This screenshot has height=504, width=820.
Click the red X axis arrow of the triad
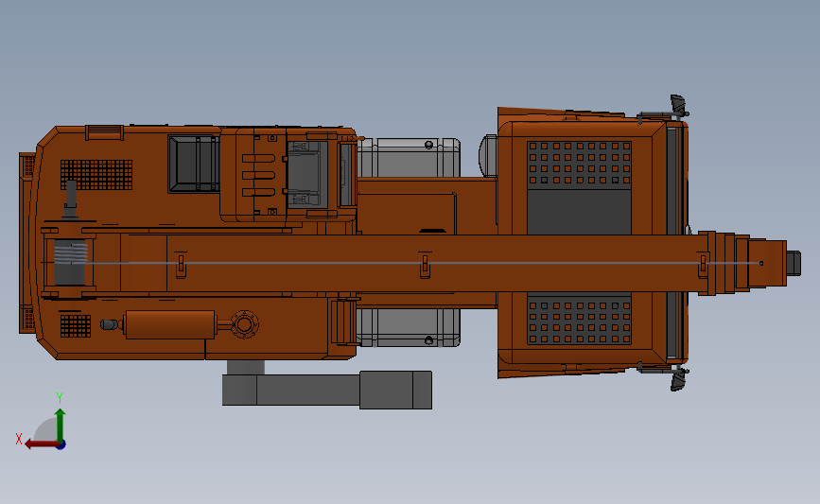coord(41,444)
